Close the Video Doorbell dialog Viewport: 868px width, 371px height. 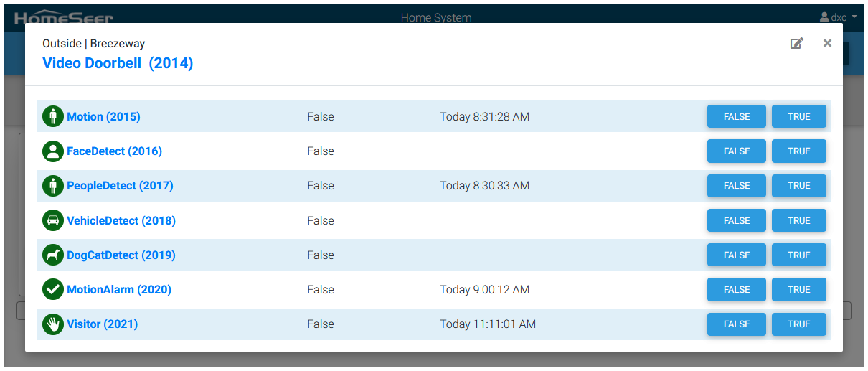[827, 43]
